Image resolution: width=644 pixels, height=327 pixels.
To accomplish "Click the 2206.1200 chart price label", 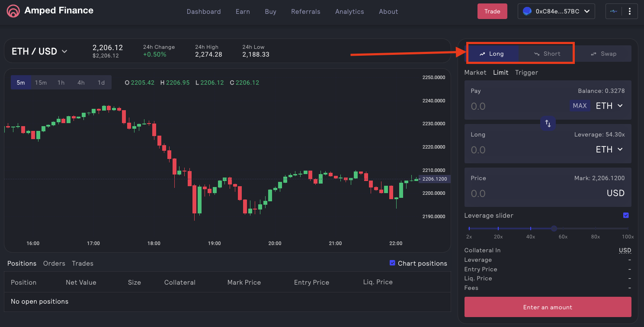I will click(x=435, y=179).
